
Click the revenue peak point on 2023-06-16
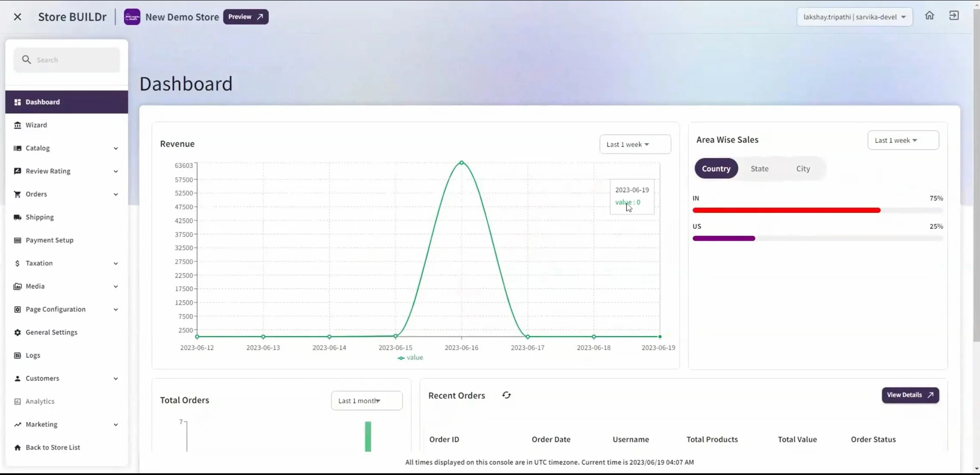[461, 163]
